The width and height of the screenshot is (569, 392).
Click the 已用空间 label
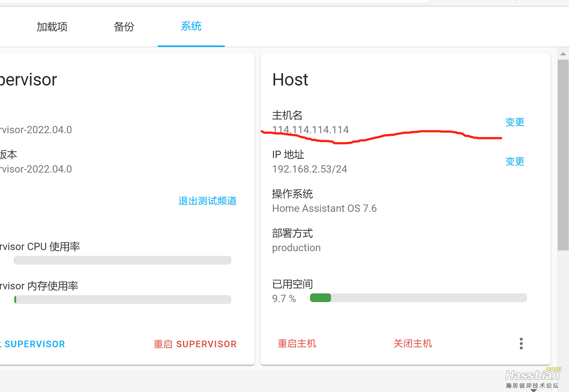pyautogui.click(x=293, y=284)
